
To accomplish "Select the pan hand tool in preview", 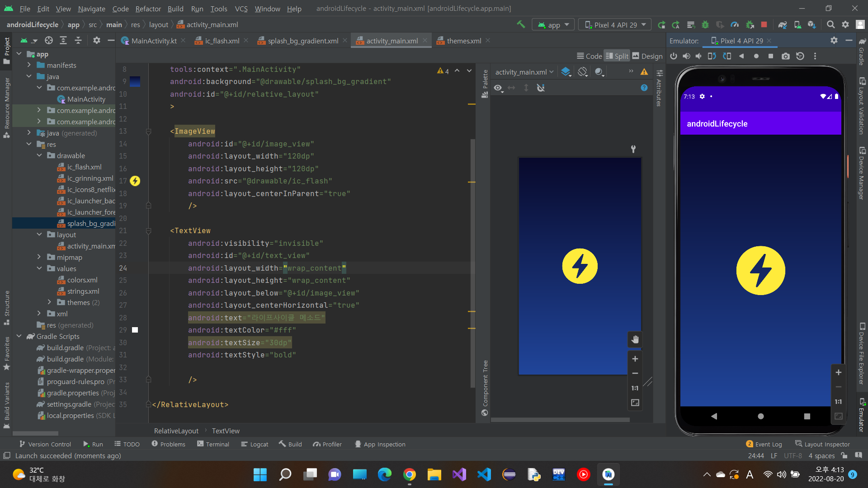I will 635,340.
